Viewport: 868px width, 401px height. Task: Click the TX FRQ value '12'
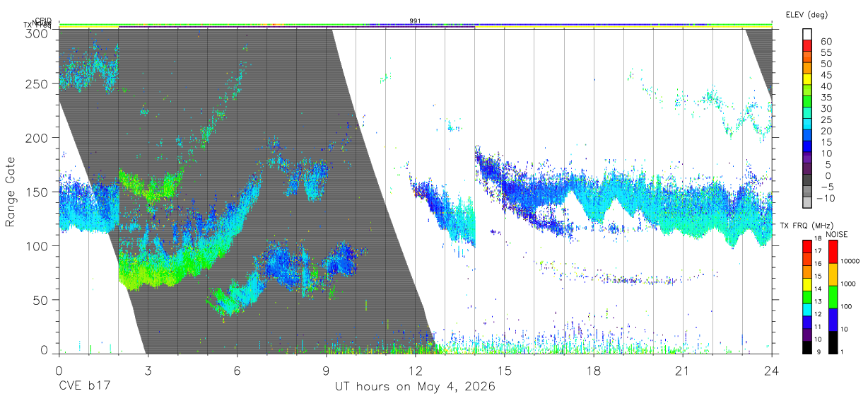click(x=818, y=314)
